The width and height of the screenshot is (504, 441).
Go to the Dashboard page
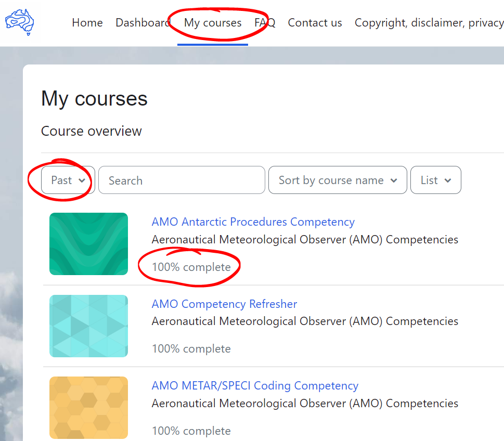tap(143, 22)
